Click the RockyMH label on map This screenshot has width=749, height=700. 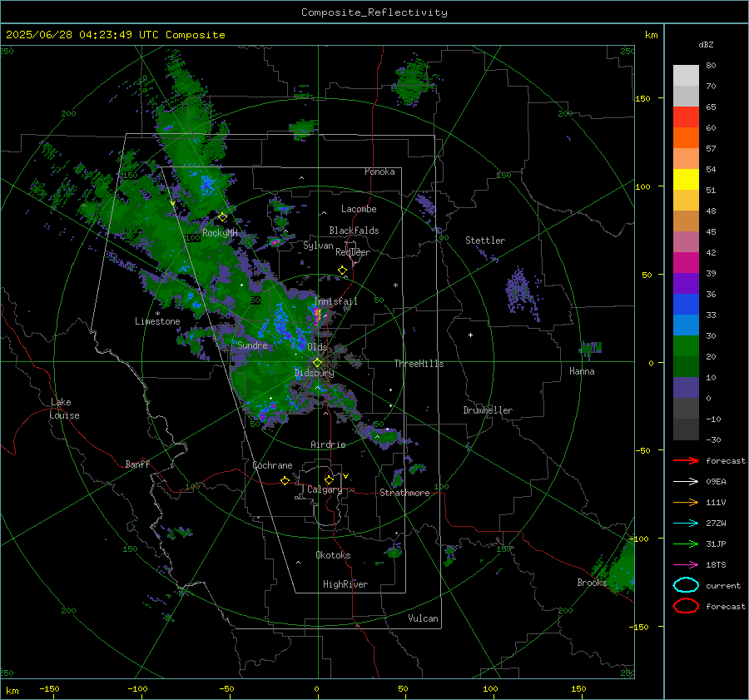click(220, 233)
